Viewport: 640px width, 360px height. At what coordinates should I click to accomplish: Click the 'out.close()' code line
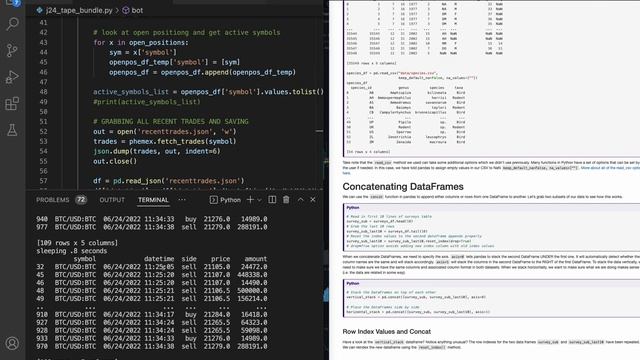click(115, 161)
